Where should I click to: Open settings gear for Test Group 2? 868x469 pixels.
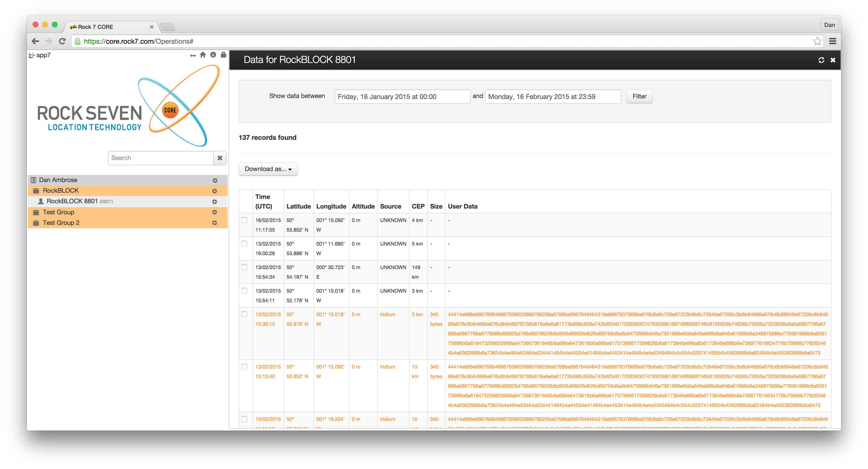[x=214, y=223]
